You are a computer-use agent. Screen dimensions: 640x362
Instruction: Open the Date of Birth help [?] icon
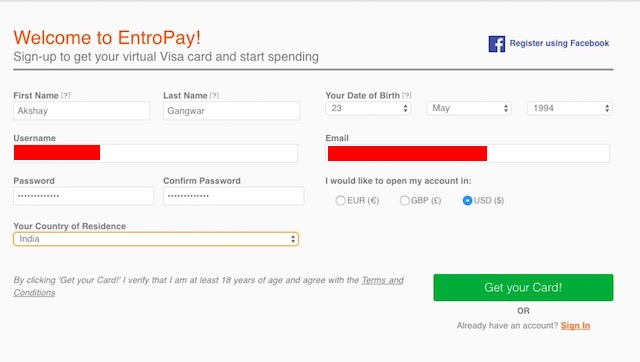[x=407, y=95]
